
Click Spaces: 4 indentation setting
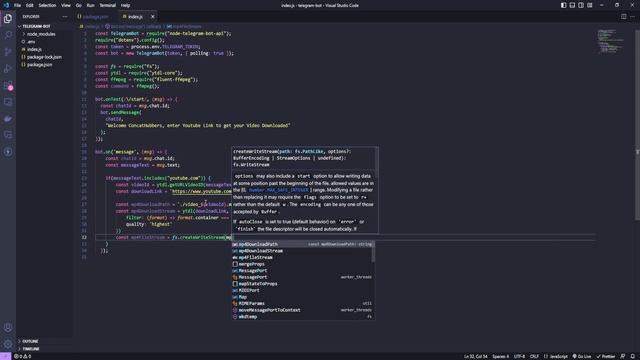click(500, 356)
